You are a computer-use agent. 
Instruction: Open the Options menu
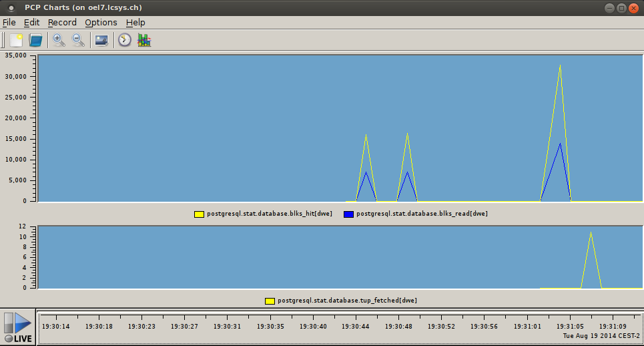click(101, 22)
